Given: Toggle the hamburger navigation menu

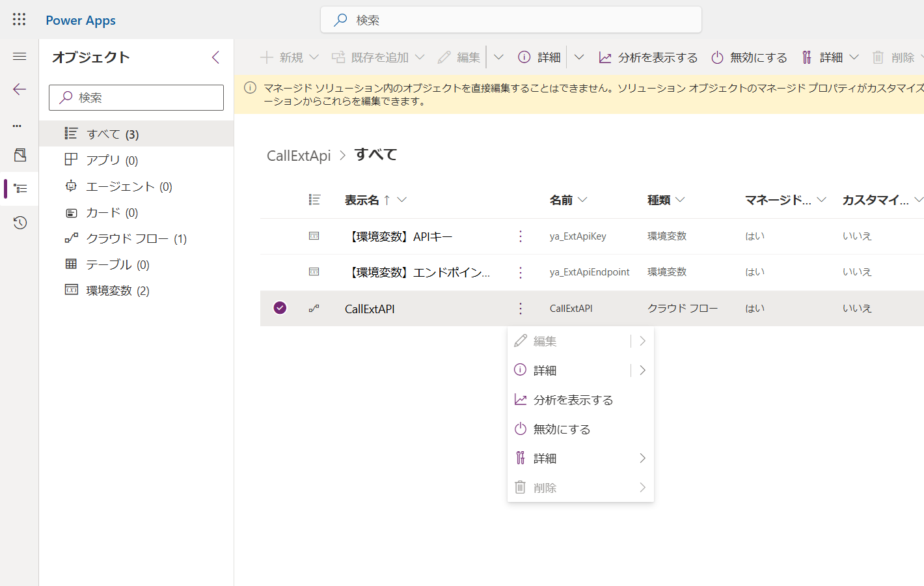Looking at the screenshot, I should pos(20,57).
